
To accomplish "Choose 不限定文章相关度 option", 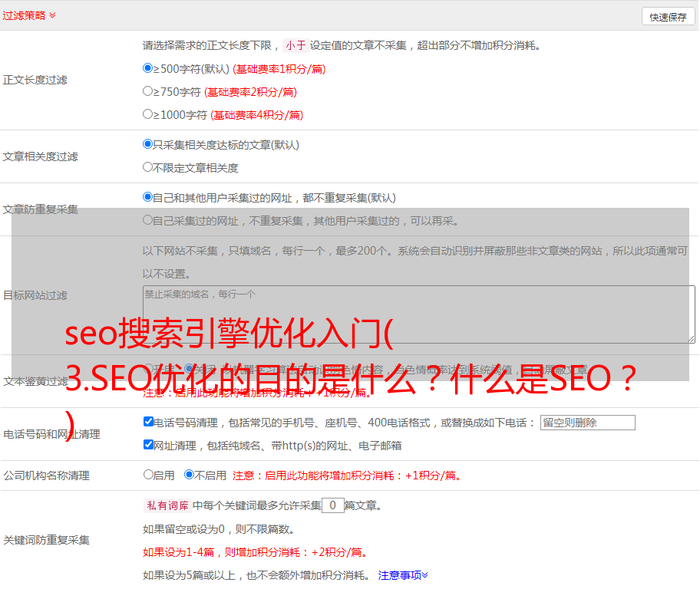I will pos(147,167).
